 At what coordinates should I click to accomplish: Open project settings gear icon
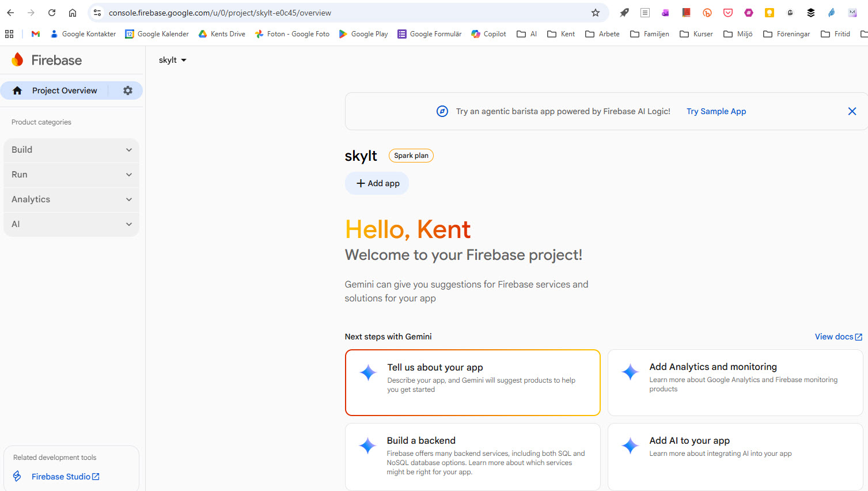[128, 90]
